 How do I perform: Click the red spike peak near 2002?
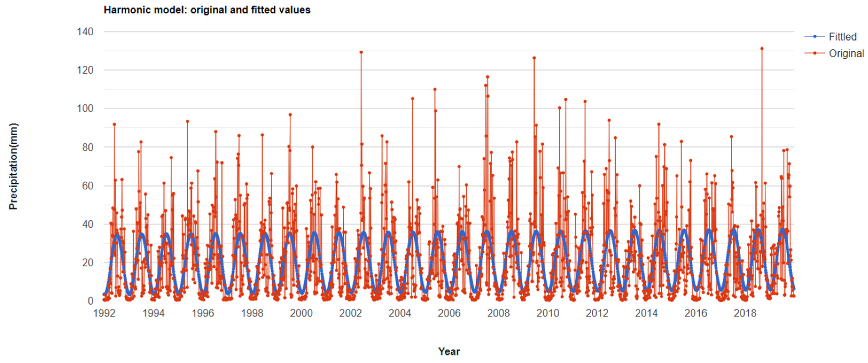point(361,53)
